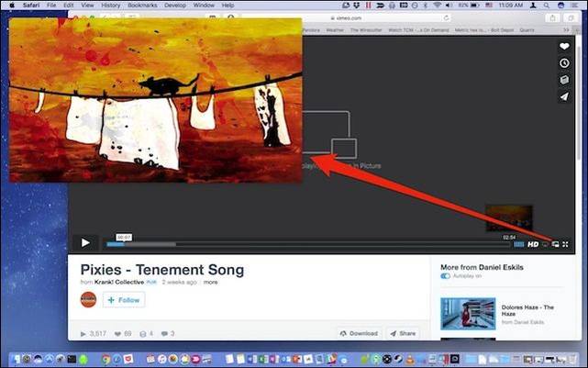
Task: Like the video with the heart icon
Action: 564,46
